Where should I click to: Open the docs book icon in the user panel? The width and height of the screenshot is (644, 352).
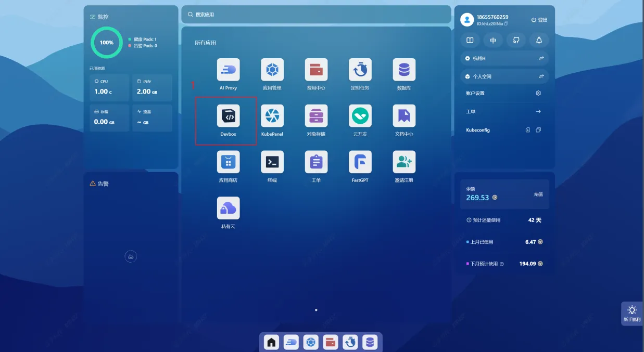470,40
